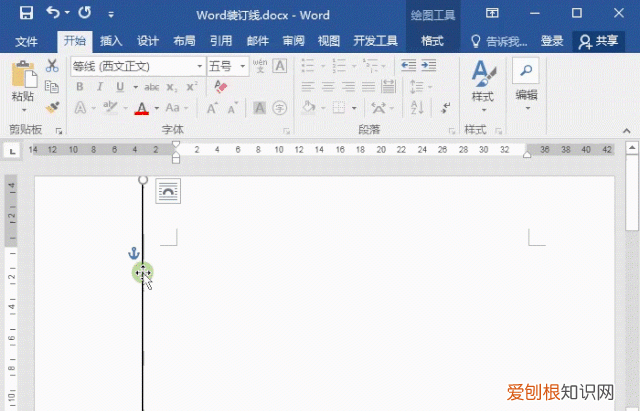640x411 pixels.
Task: Toggle superscript formatting
Action: 192,87
